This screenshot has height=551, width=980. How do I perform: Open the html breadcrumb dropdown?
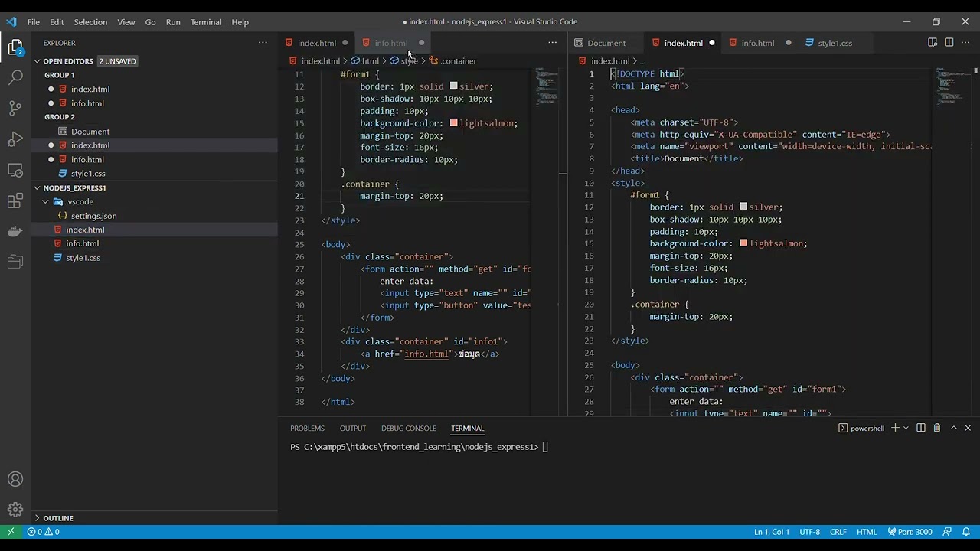click(365, 61)
